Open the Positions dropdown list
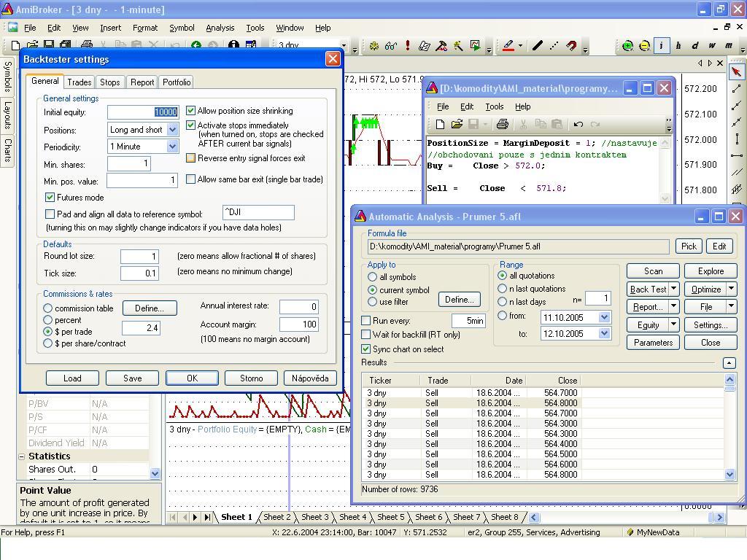747x560 pixels. [x=172, y=130]
